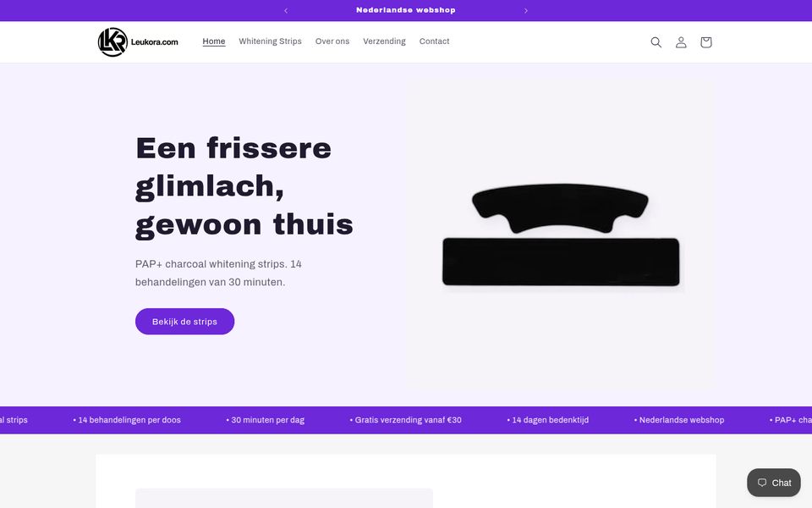
Task: Click the heading Een frissere glimlach
Action: pyautogui.click(x=244, y=186)
